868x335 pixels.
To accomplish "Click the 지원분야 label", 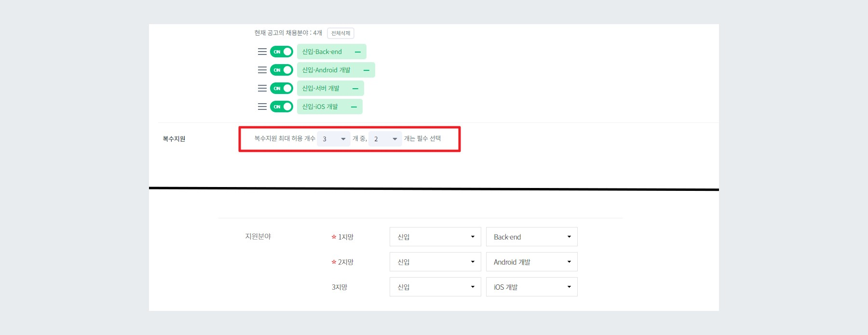I will (x=258, y=236).
